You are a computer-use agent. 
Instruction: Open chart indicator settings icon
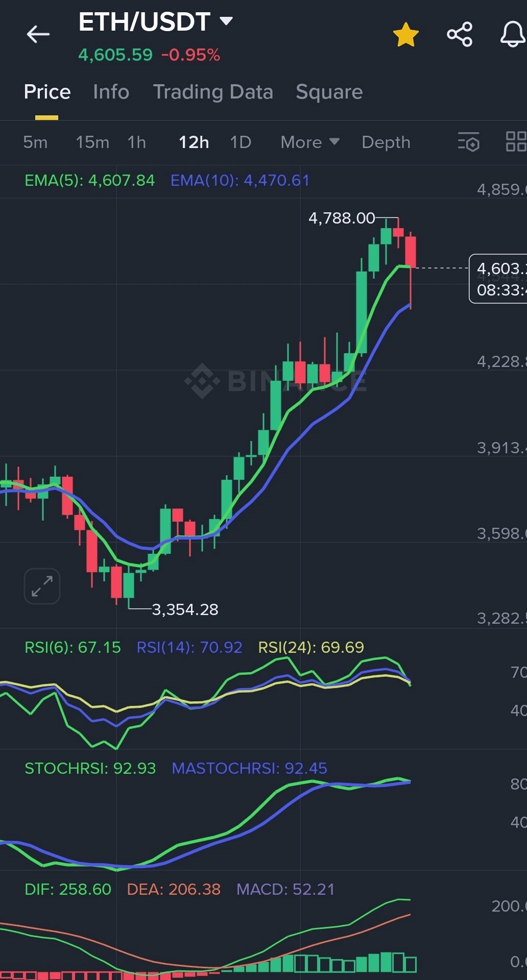(468, 142)
